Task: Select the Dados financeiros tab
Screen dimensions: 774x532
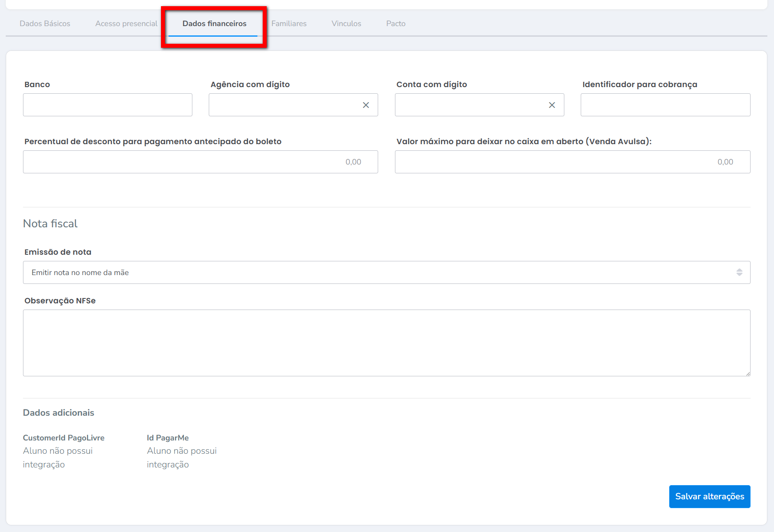Action: coord(214,23)
